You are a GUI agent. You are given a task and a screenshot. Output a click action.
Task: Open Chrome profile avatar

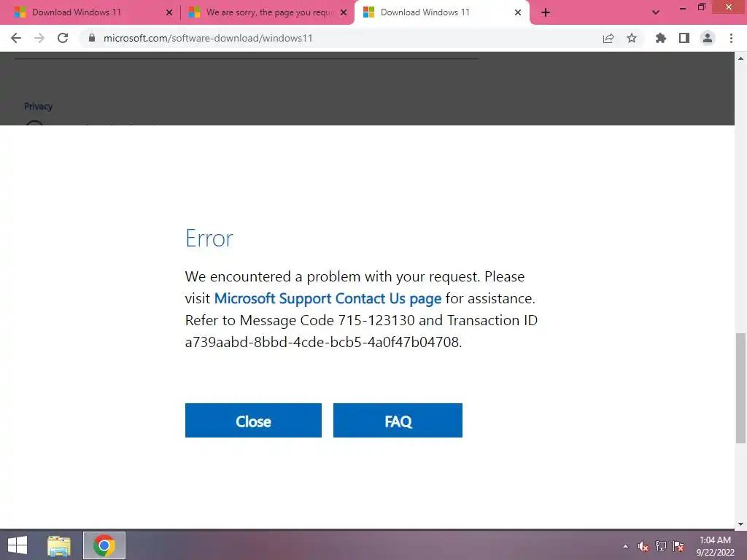pyautogui.click(x=708, y=38)
